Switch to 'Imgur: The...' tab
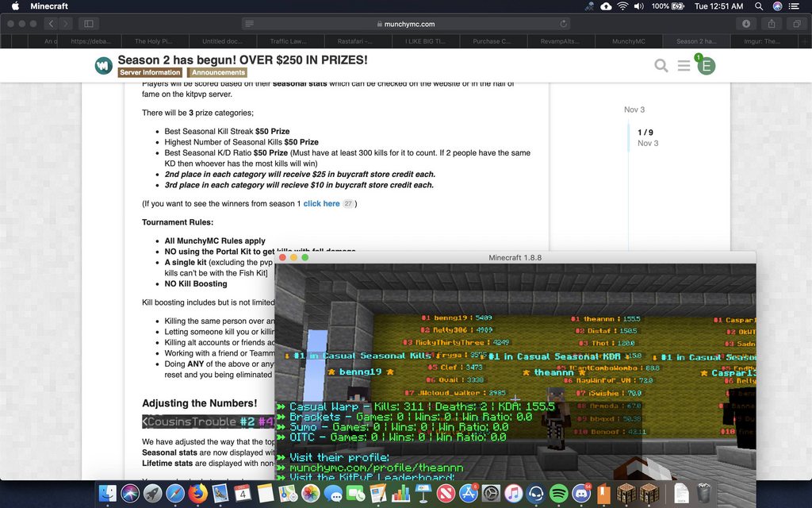812x508 pixels. tap(763, 41)
